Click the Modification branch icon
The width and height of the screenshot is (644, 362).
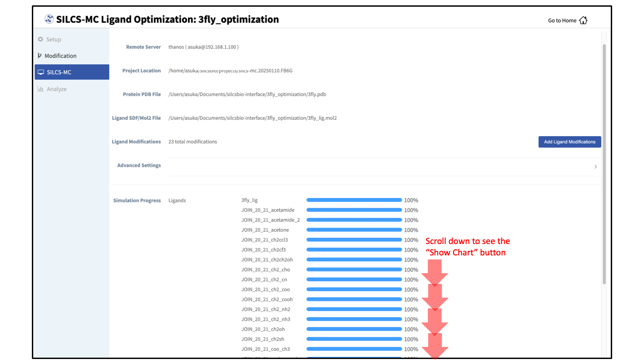(x=40, y=56)
